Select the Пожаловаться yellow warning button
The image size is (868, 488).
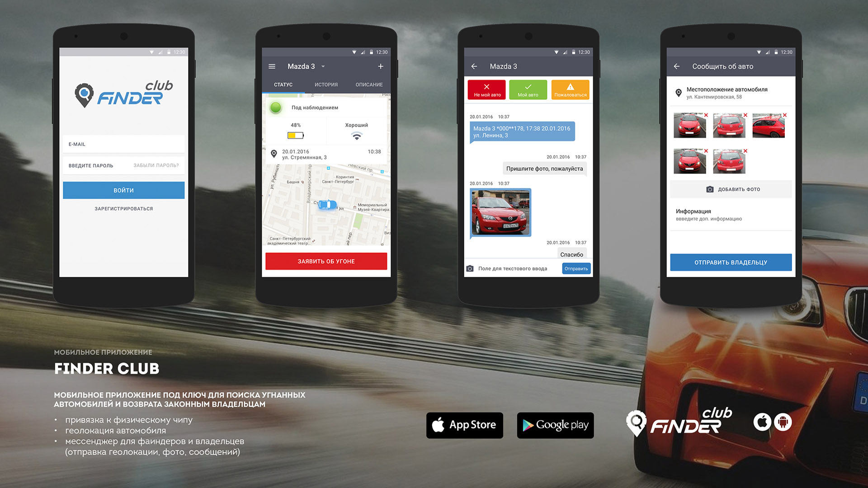(x=570, y=91)
